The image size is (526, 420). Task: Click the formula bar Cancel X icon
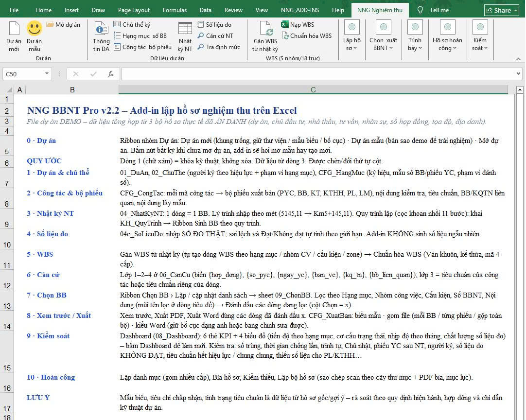pos(76,74)
